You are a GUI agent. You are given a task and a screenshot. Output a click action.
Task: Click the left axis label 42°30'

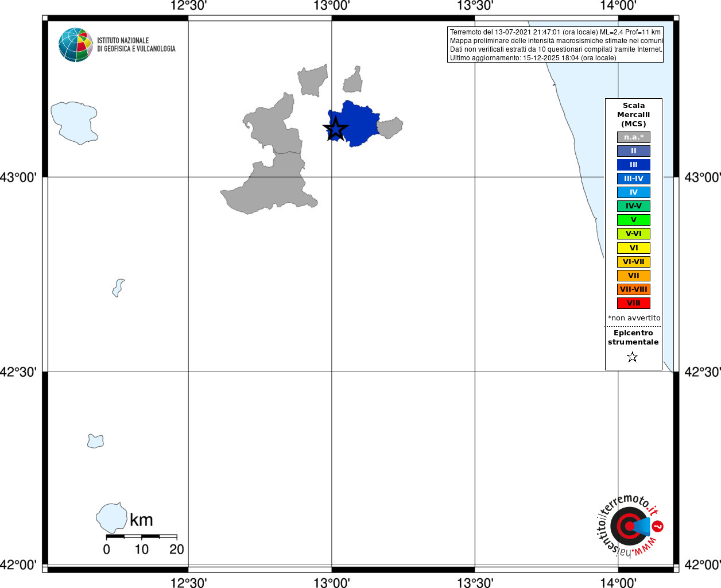click(x=18, y=372)
